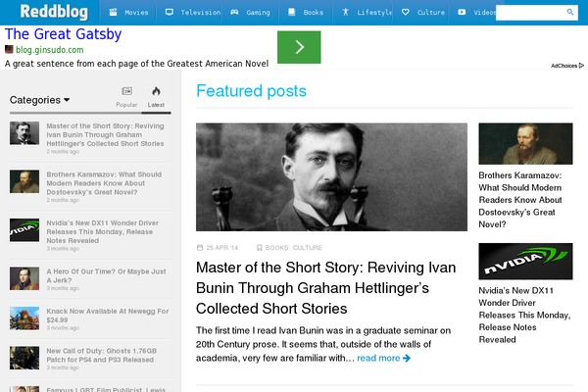The image size is (588, 392).
Task: Click the Television monitor icon
Action: pyautogui.click(x=170, y=12)
